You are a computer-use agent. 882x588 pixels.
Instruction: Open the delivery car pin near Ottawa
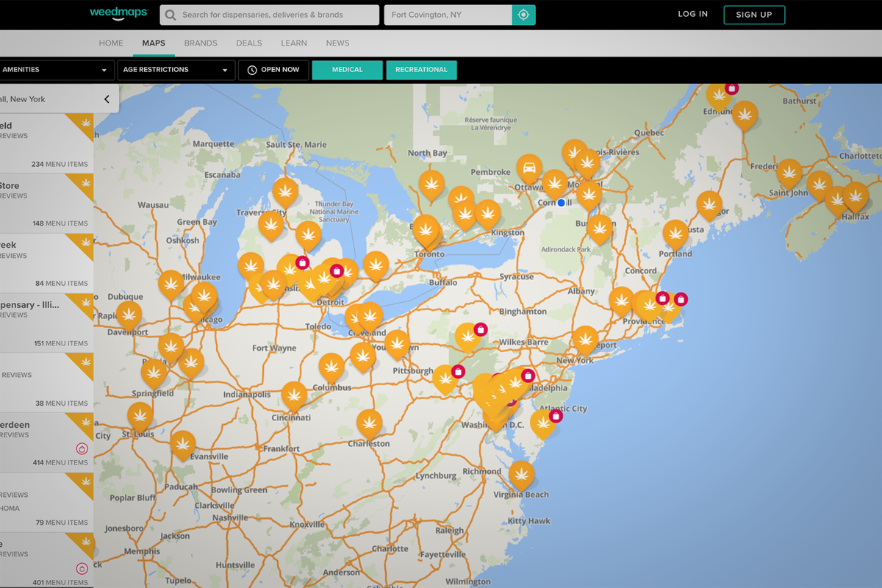tap(528, 168)
